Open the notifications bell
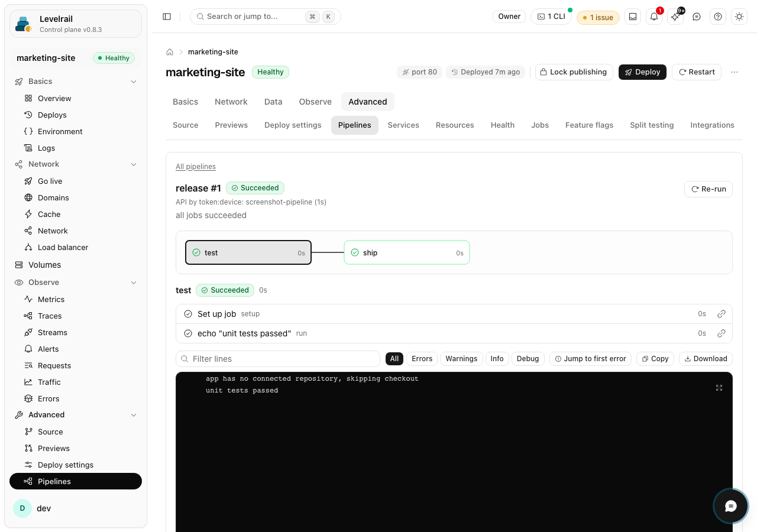This screenshot has height=532, width=757. pos(654,17)
